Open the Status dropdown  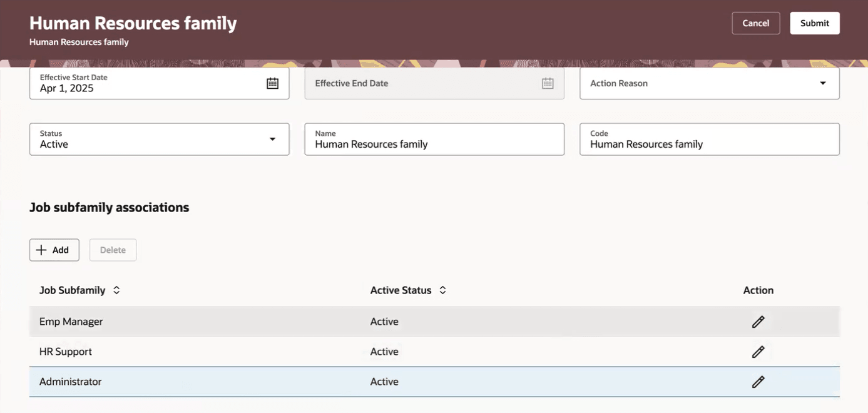[272, 139]
